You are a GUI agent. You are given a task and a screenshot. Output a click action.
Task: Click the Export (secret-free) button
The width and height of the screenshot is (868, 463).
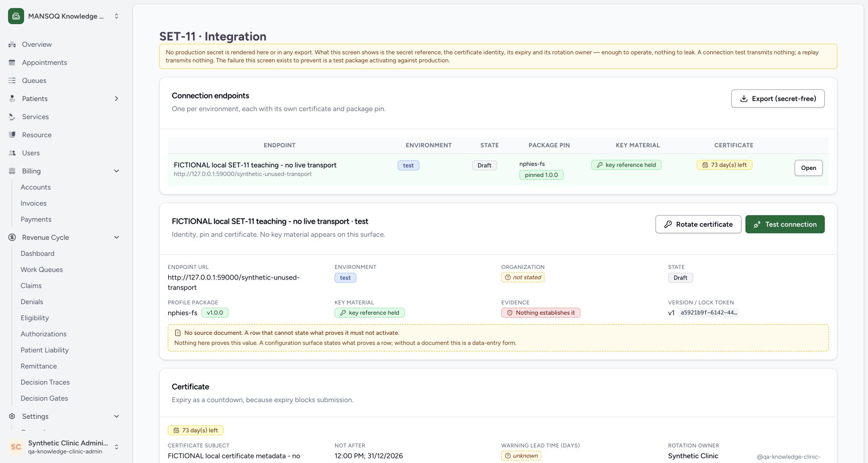coord(778,99)
